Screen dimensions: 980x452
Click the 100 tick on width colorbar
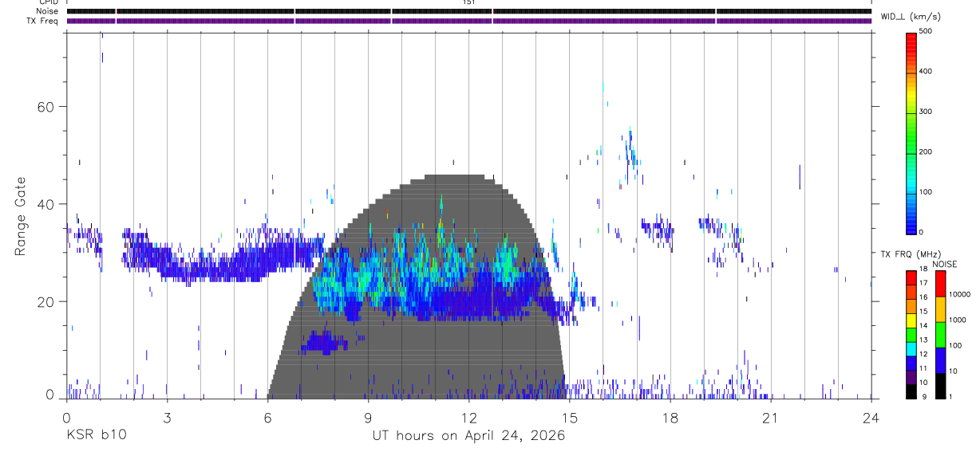pyautogui.click(x=927, y=192)
